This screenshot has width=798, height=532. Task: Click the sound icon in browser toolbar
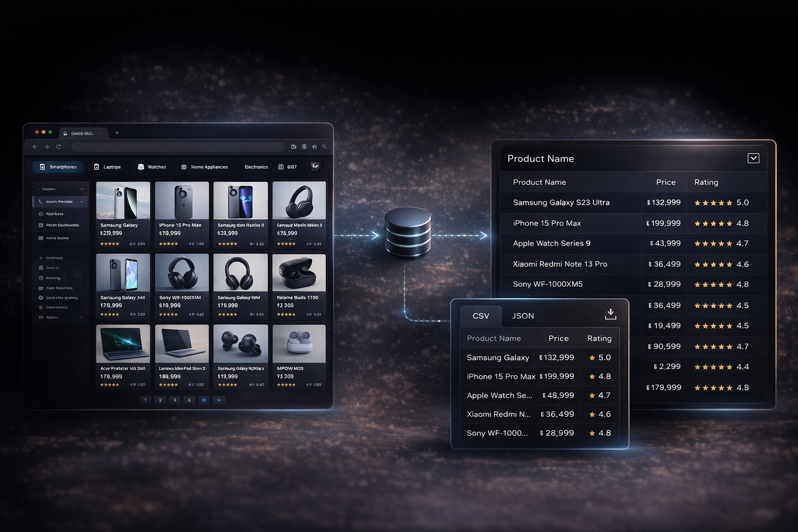pyautogui.click(x=314, y=147)
